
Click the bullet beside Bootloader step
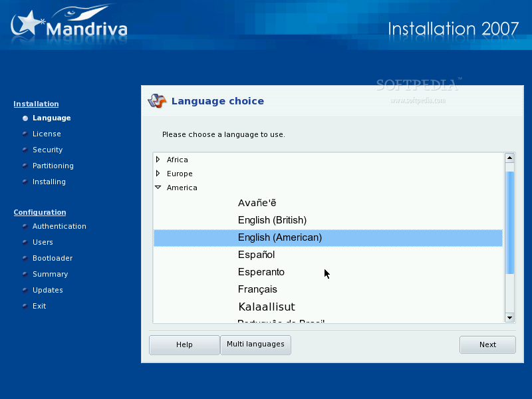point(25,258)
